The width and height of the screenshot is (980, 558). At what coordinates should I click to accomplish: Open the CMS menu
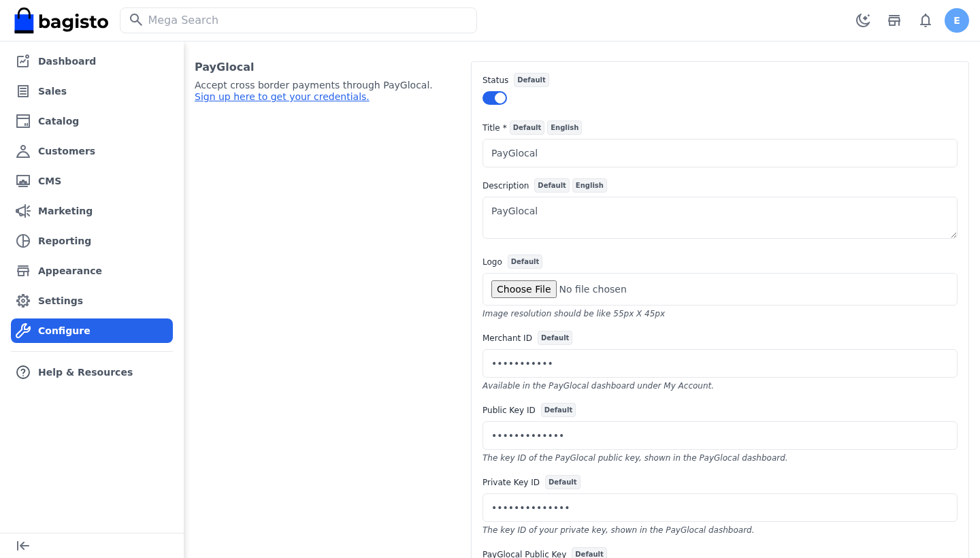coord(92,181)
